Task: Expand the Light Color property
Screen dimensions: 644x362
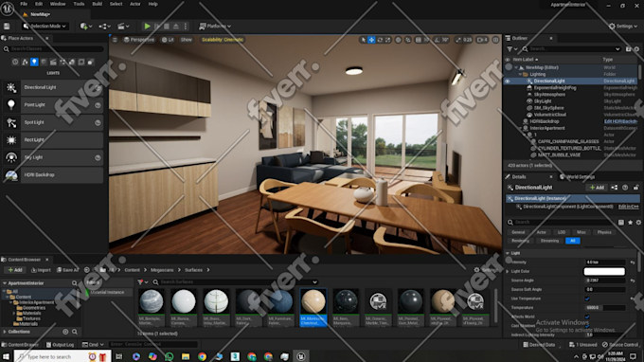Action: coord(508,272)
